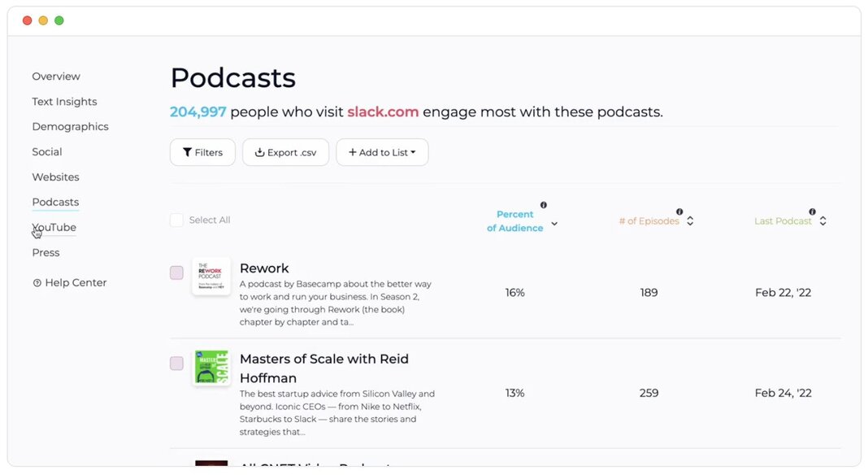Click the Last Podcast info icon
Screen dimensions: 868x475
tap(812, 211)
